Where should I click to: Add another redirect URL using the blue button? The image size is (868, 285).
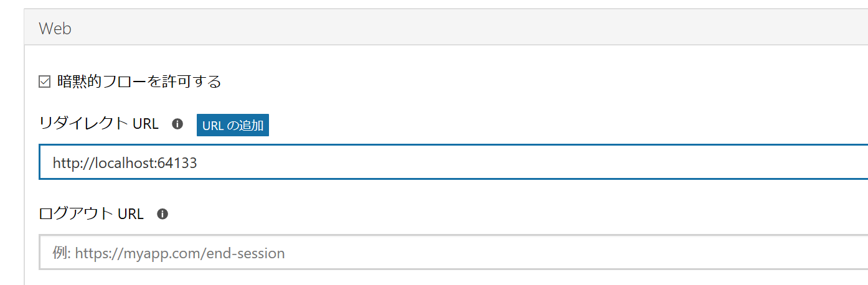coord(233,124)
